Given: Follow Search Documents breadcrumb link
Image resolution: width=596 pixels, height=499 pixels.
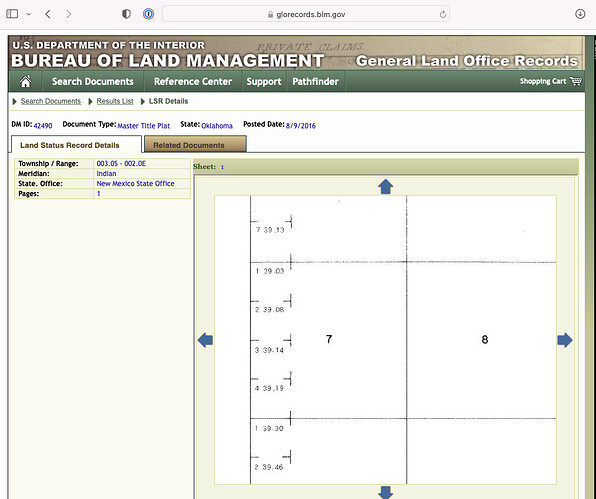Looking at the screenshot, I should [x=51, y=101].
